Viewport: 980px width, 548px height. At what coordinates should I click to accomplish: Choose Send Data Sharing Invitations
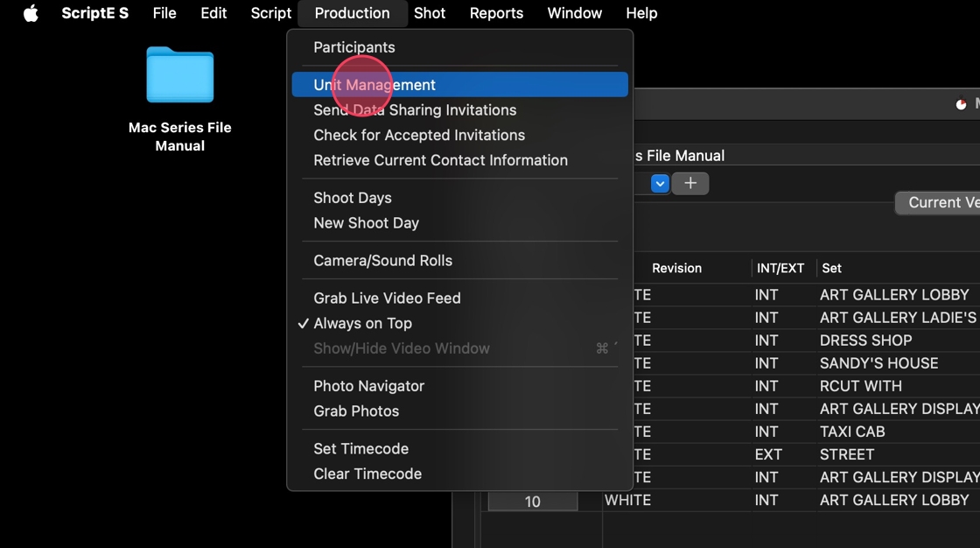pyautogui.click(x=415, y=110)
